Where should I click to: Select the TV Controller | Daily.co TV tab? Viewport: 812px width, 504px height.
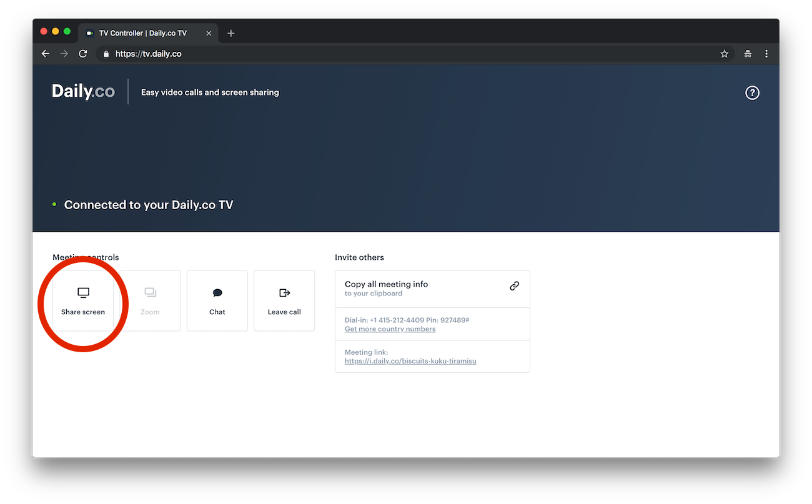pos(149,33)
